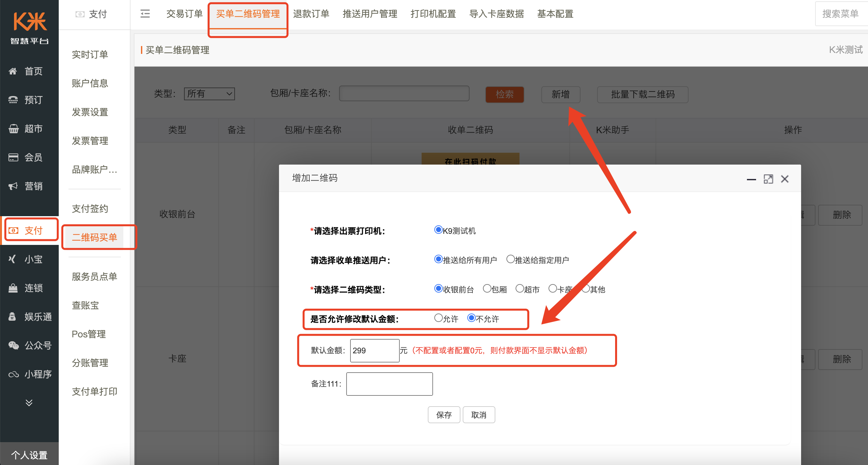Focus the 备注111 input field
Image resolution: width=868 pixels, height=465 pixels.
click(x=389, y=384)
